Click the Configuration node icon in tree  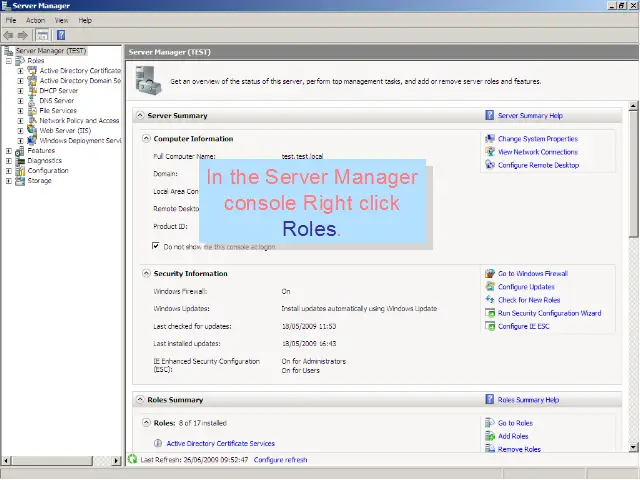click(x=20, y=171)
